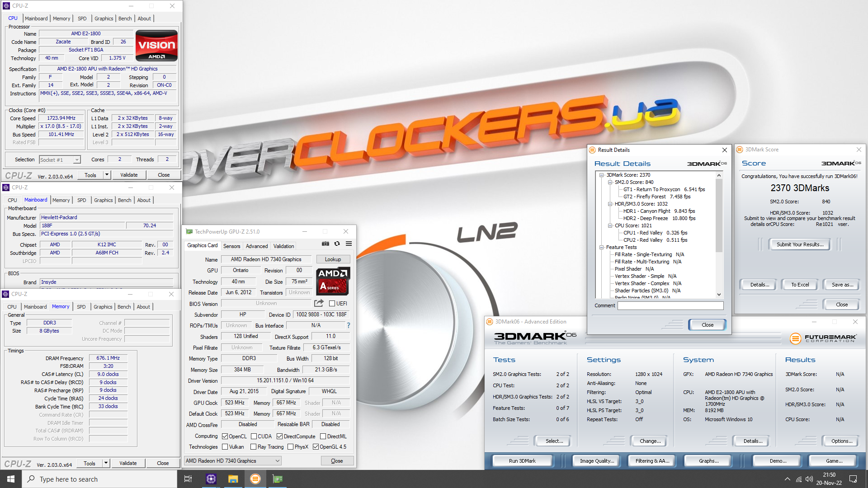Viewport: 868px width, 488px height.
Task: Toggle the Ray Tracing checkbox
Action: pyautogui.click(x=253, y=447)
